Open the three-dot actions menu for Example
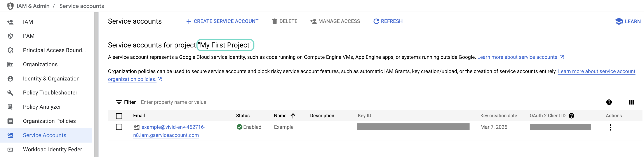Viewport: 644px width, 157px height. tap(610, 127)
